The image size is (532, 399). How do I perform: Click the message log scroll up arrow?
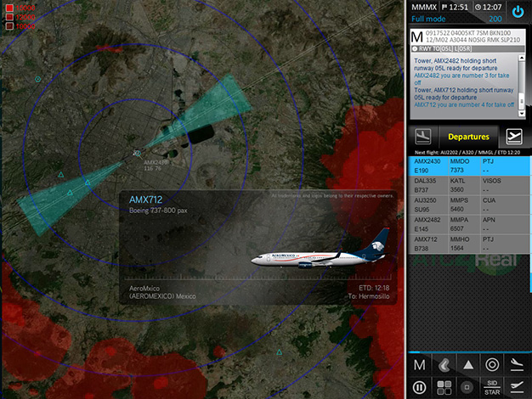coord(522,59)
